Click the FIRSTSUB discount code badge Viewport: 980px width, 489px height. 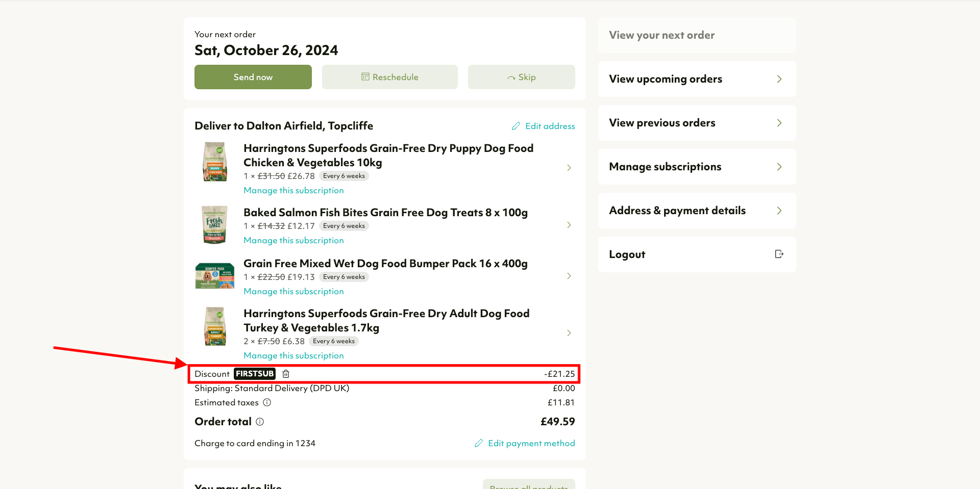(255, 374)
